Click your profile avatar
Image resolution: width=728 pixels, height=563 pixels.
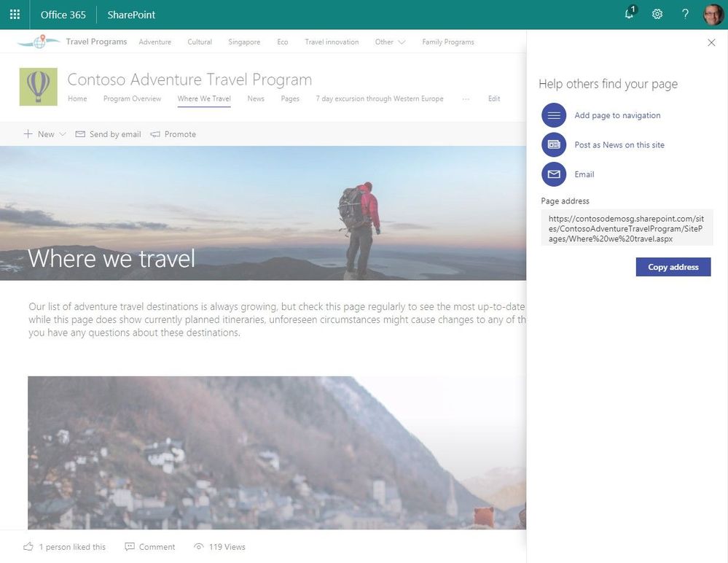tap(711, 14)
